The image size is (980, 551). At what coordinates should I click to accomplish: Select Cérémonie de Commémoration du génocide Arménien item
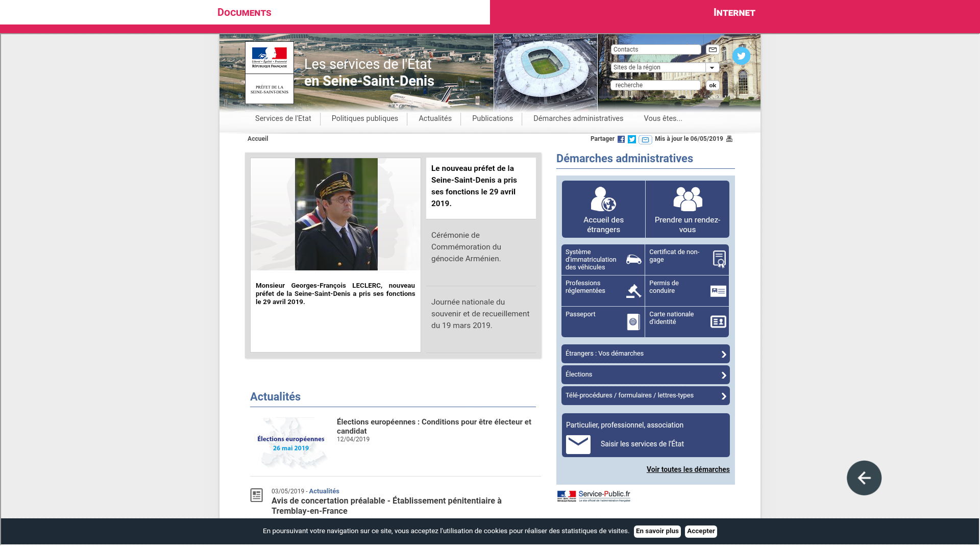pyautogui.click(x=481, y=253)
